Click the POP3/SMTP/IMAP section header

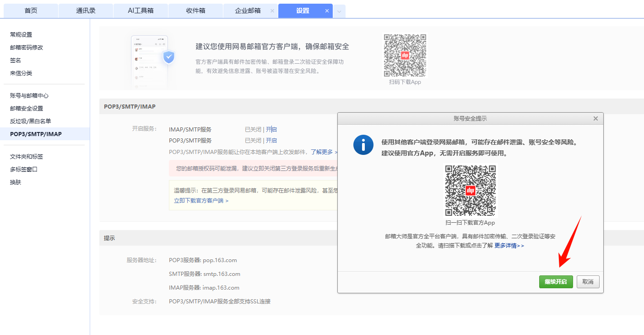click(x=130, y=106)
